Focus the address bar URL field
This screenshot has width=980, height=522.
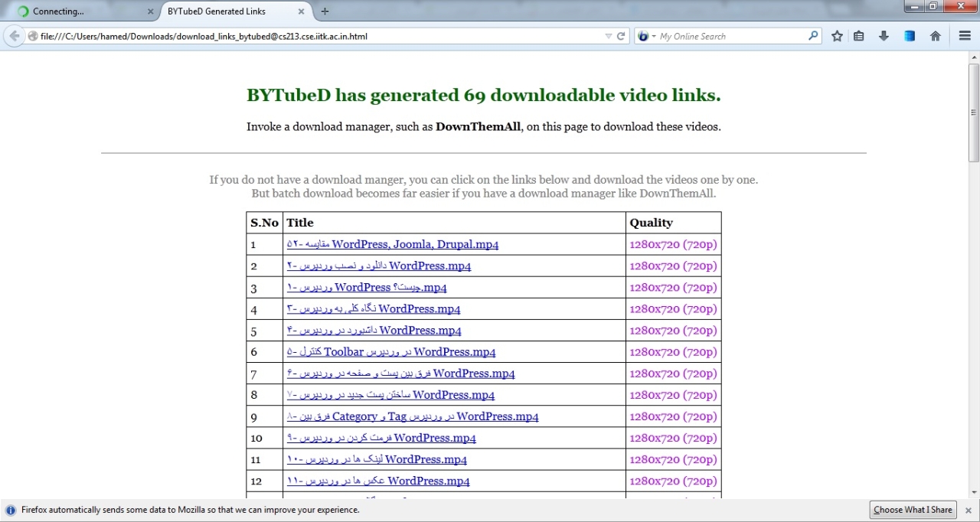click(322, 36)
